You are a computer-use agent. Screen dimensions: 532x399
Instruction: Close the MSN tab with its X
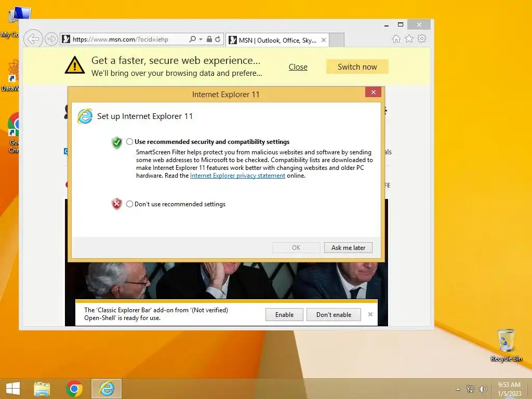click(324, 40)
